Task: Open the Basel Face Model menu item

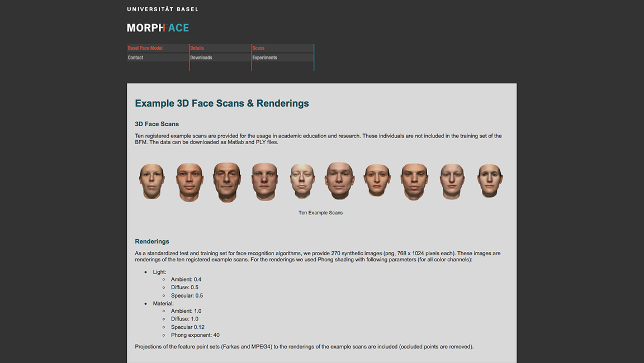Action: 145,48
